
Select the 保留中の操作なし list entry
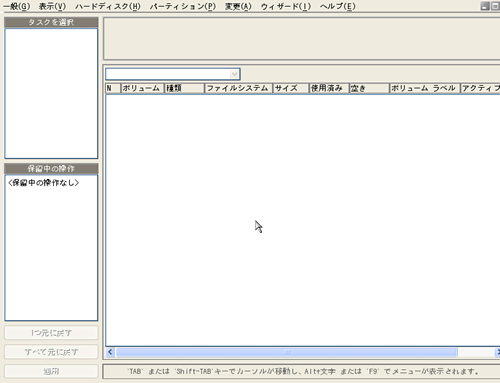click(44, 183)
